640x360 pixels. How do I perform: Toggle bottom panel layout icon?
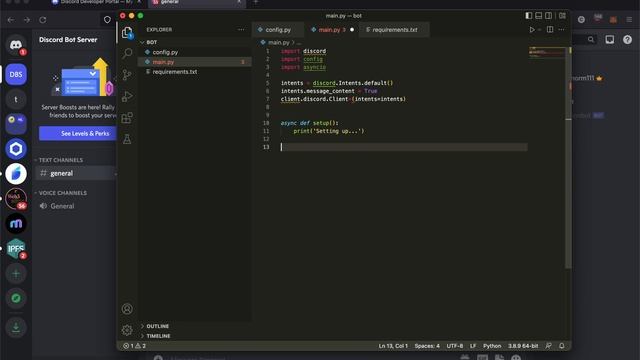click(x=539, y=16)
